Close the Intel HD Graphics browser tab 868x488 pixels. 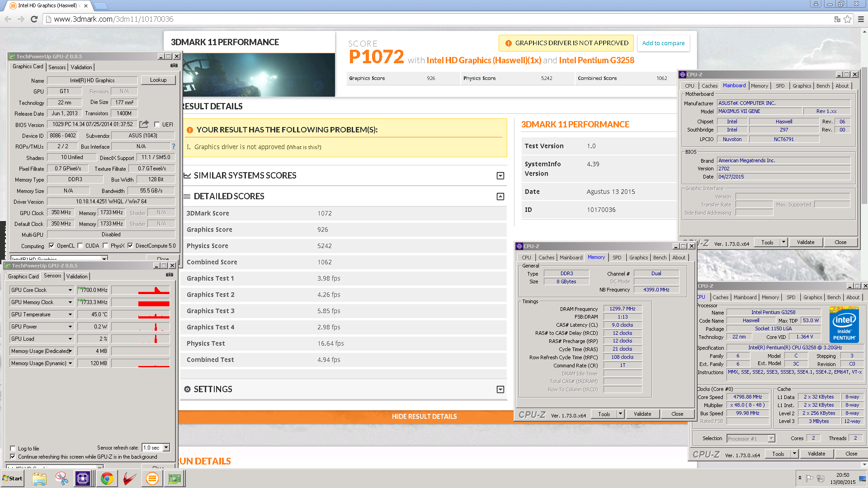point(86,6)
